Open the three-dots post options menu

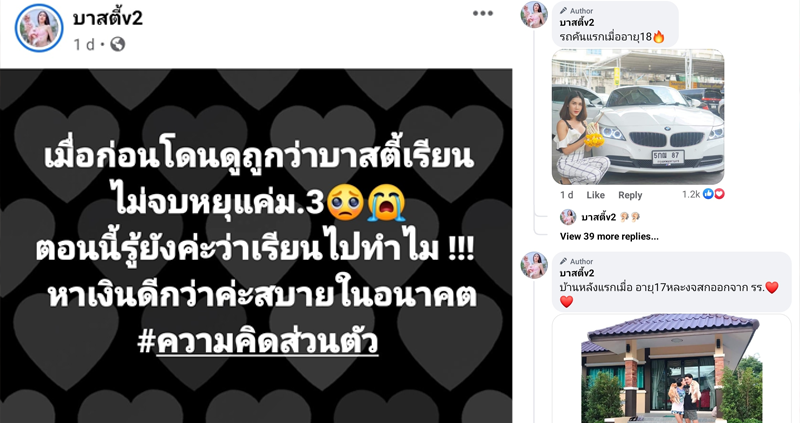[x=482, y=13]
